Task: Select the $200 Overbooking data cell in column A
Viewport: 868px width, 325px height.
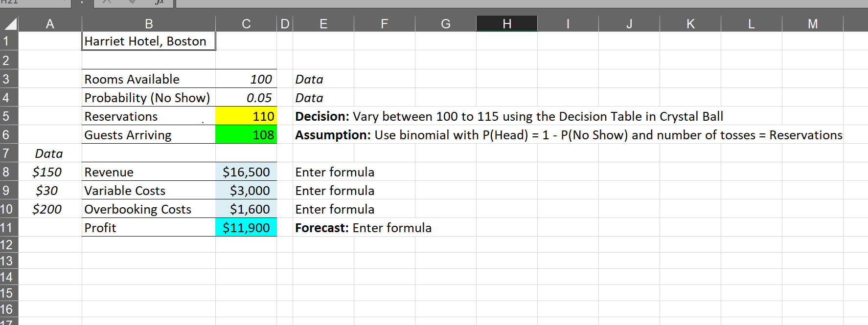Action: (49, 209)
